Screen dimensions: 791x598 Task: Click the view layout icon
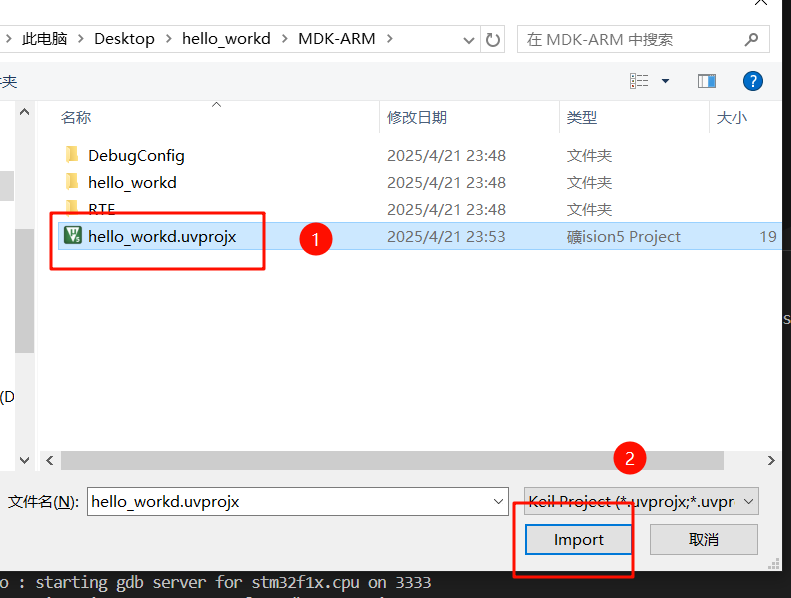(x=639, y=81)
